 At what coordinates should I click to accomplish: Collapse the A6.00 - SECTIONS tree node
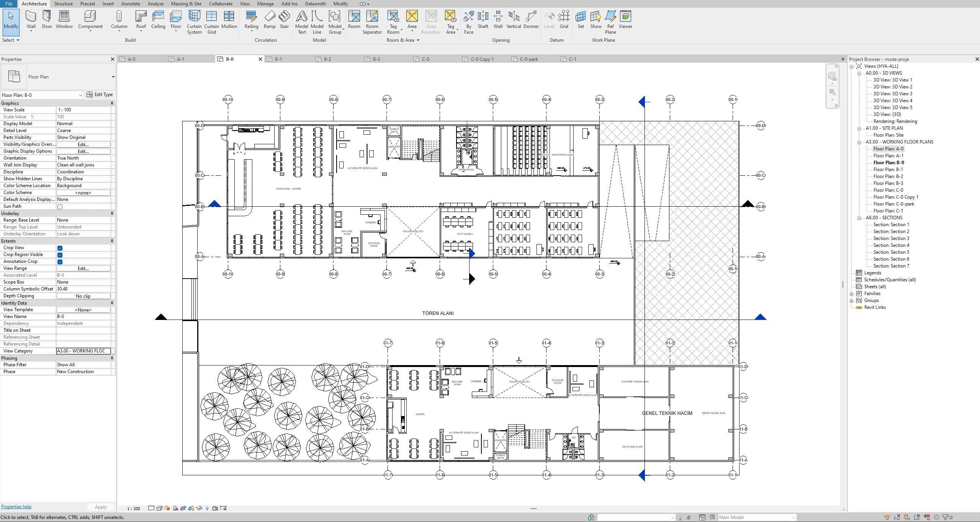click(859, 218)
